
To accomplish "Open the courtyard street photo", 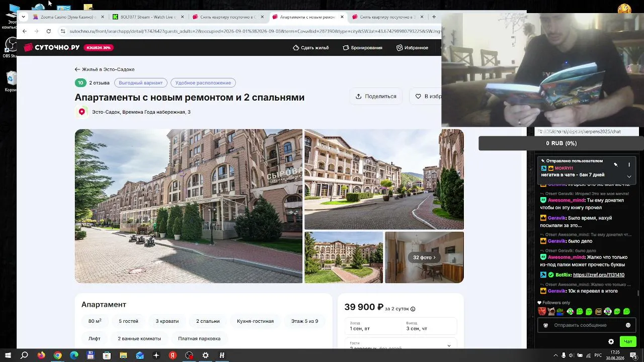I will tap(384, 179).
